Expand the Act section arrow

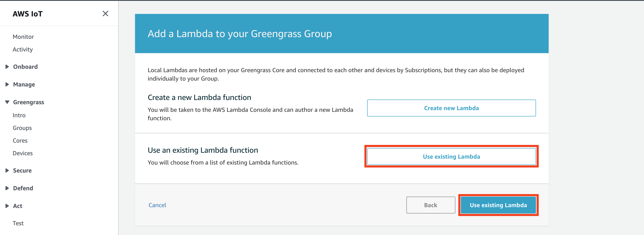coord(7,206)
